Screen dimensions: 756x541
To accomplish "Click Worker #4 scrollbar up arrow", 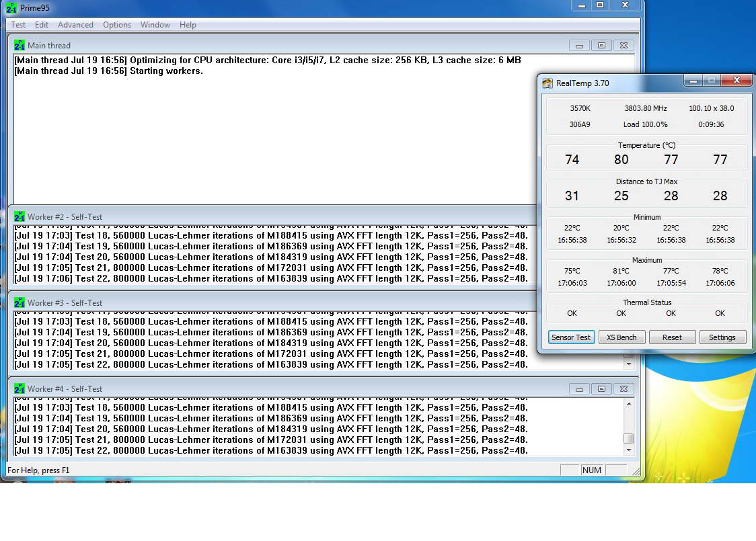I will 629,404.
